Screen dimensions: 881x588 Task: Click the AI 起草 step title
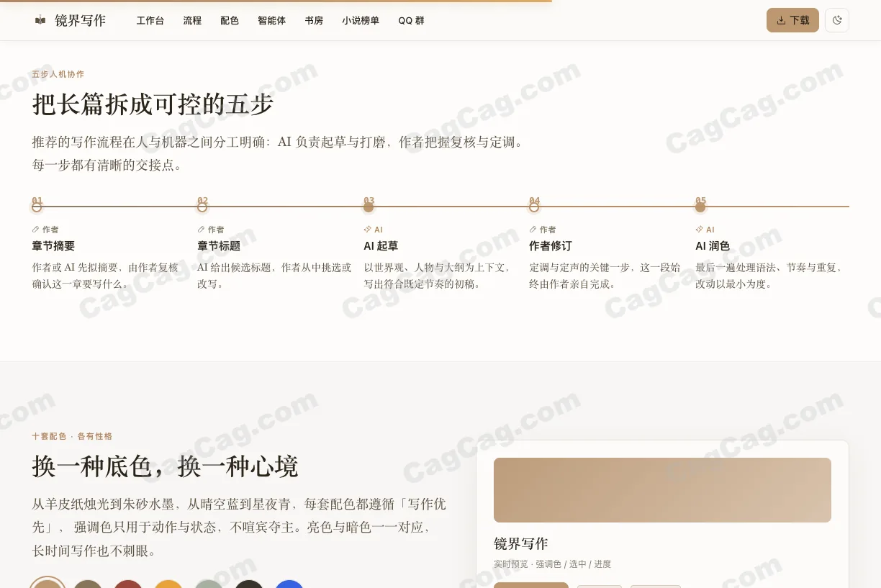381,246
